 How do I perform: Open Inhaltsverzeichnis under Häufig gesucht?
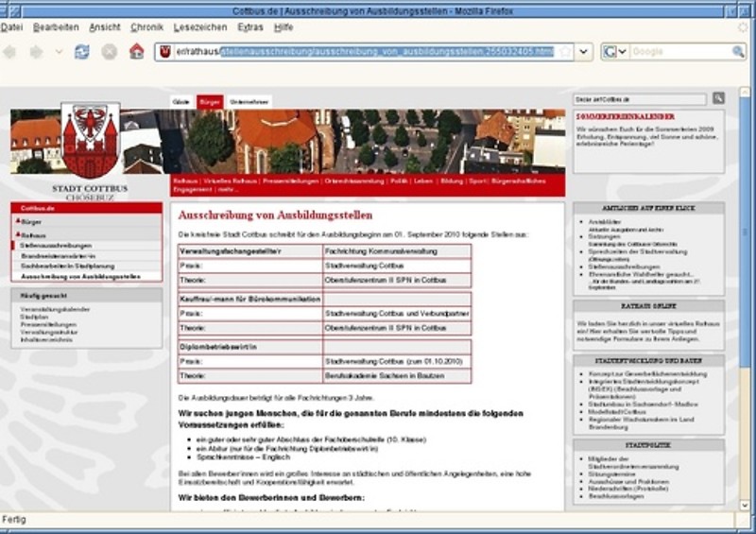46,339
